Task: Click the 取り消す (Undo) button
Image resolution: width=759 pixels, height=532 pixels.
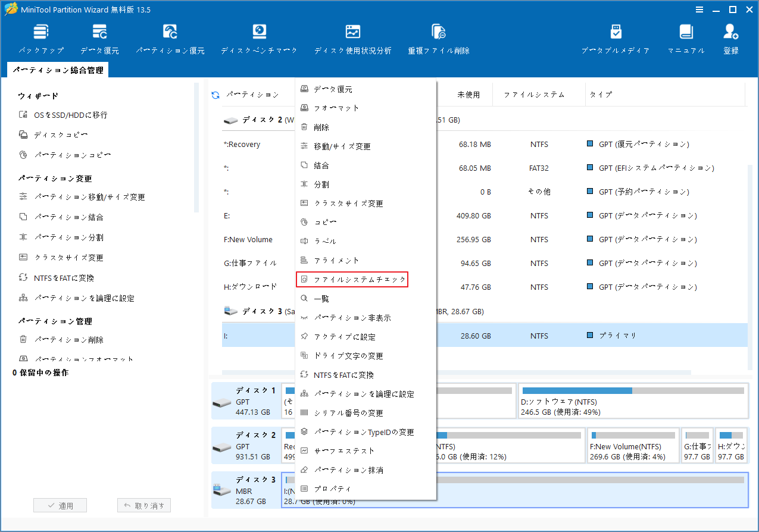Action: pyautogui.click(x=143, y=505)
